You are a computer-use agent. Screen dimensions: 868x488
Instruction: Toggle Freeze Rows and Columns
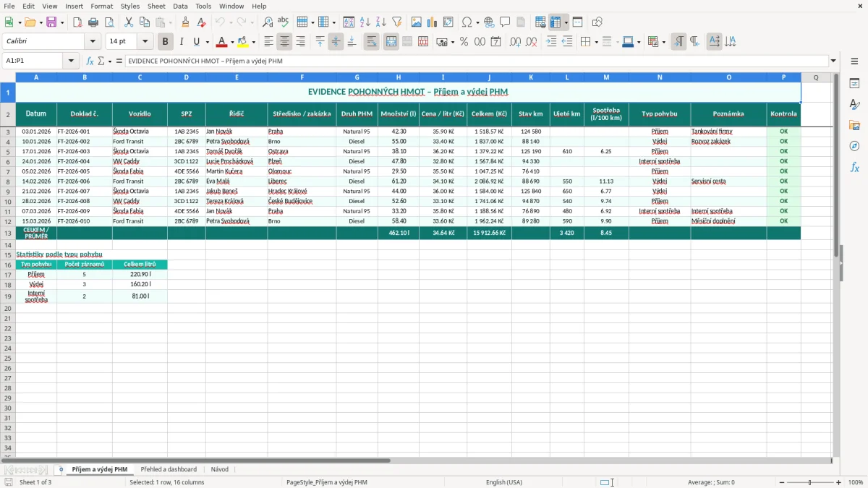[556, 22]
